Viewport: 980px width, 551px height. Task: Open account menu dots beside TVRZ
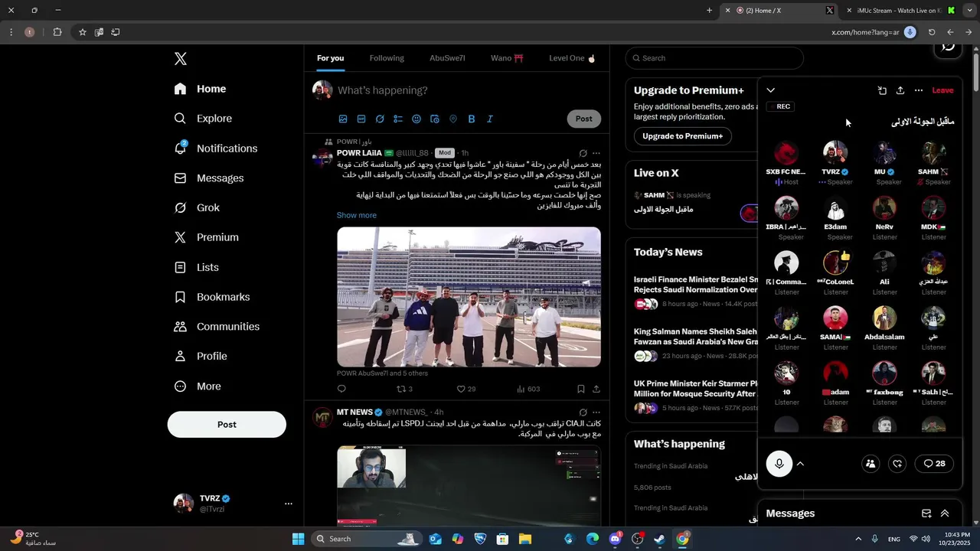coord(289,504)
